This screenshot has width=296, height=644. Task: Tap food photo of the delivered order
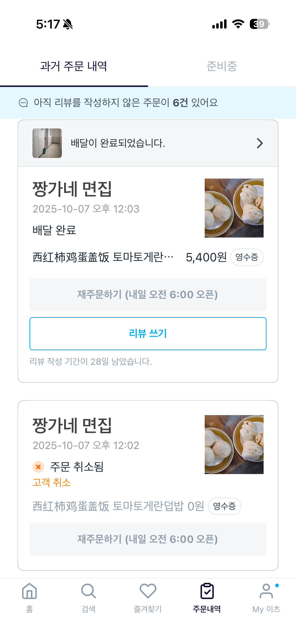[234, 208]
